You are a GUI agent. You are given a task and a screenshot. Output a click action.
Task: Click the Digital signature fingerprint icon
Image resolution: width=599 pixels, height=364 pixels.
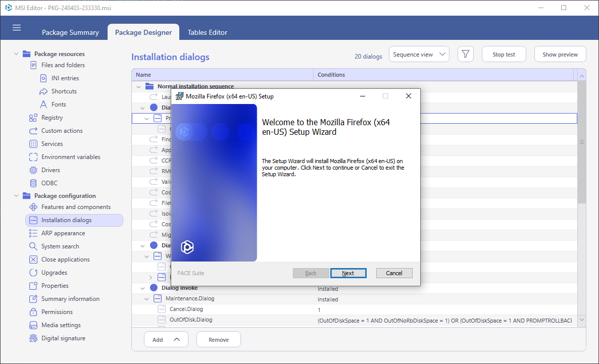[x=33, y=338]
